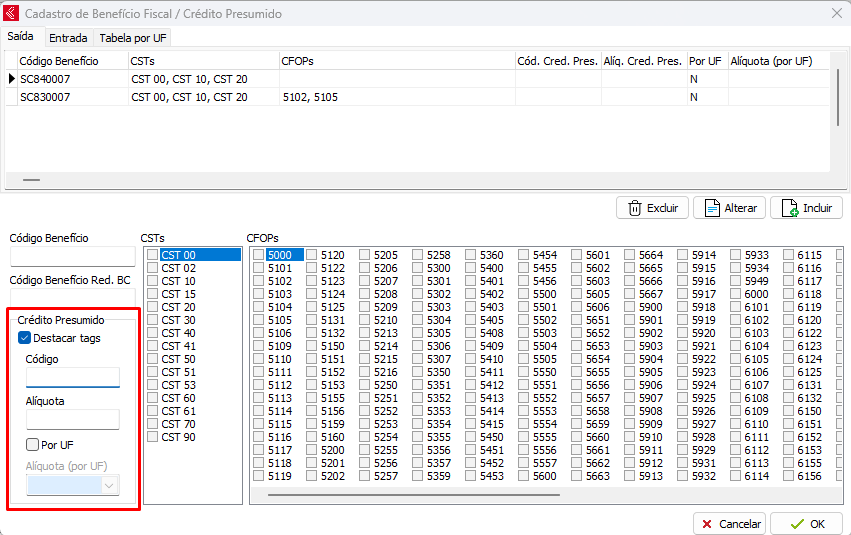851x535 pixels.
Task: Open the Alíquota (por UF) dropdown
Action: (x=110, y=485)
